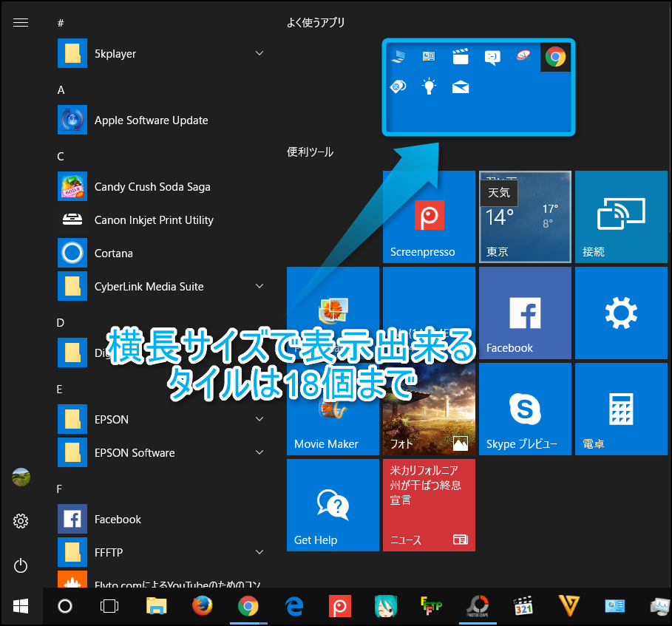Expand the FFFTP folder chevron
The width and height of the screenshot is (672, 626).
tap(259, 552)
